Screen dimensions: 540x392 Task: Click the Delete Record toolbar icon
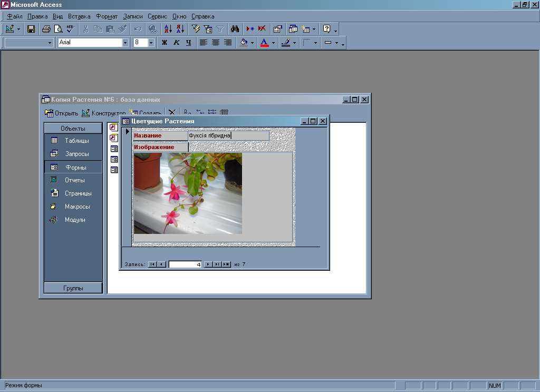[x=262, y=30]
